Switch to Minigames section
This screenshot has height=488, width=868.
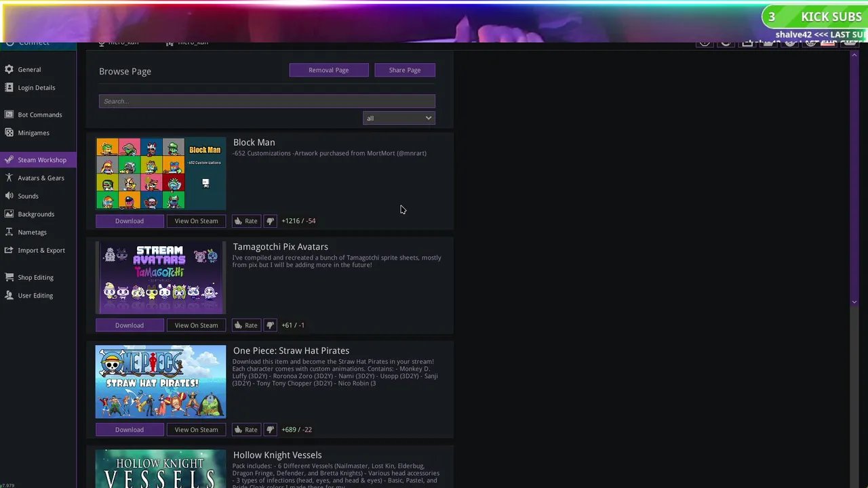[33, 133]
